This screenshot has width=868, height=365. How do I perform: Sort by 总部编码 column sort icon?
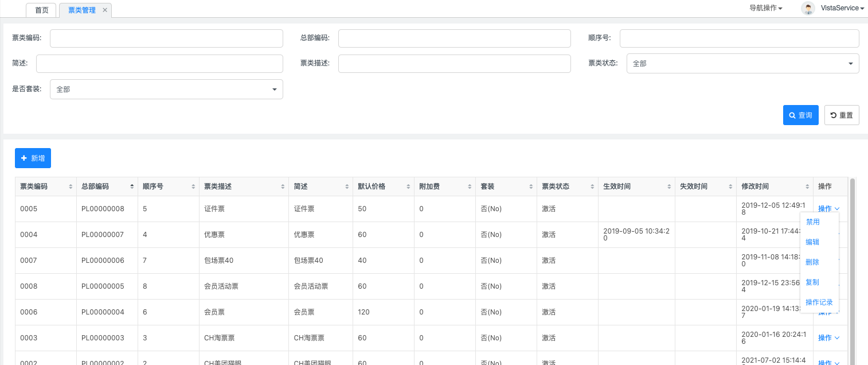click(x=132, y=187)
